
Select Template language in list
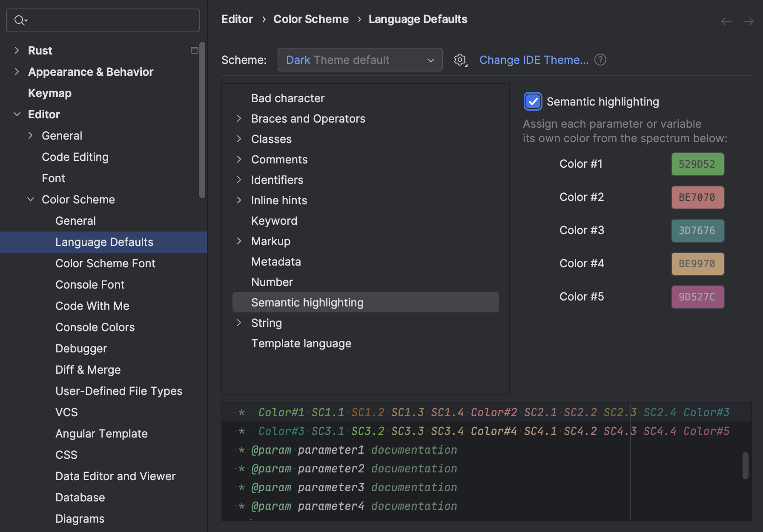pyautogui.click(x=301, y=343)
